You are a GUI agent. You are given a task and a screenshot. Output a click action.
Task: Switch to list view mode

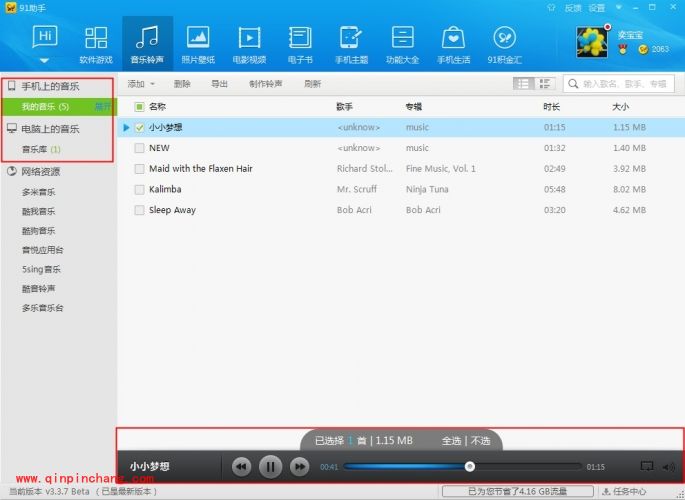tap(523, 83)
